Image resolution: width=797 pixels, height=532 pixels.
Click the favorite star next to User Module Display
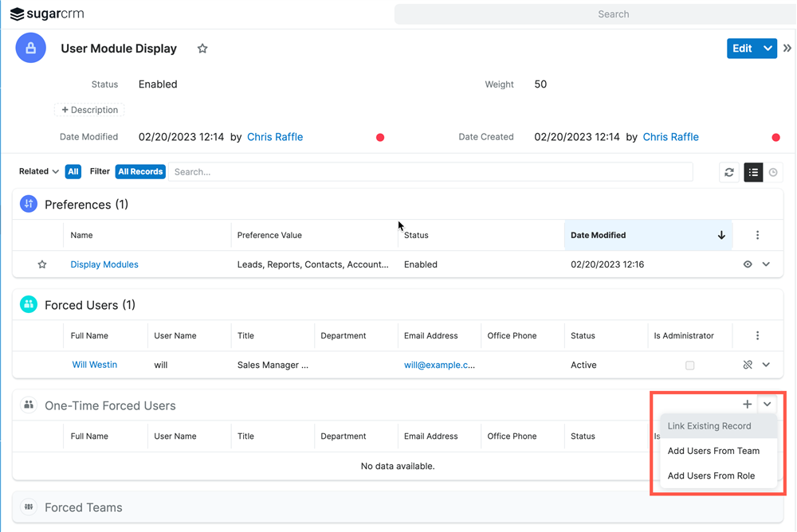pyautogui.click(x=202, y=49)
